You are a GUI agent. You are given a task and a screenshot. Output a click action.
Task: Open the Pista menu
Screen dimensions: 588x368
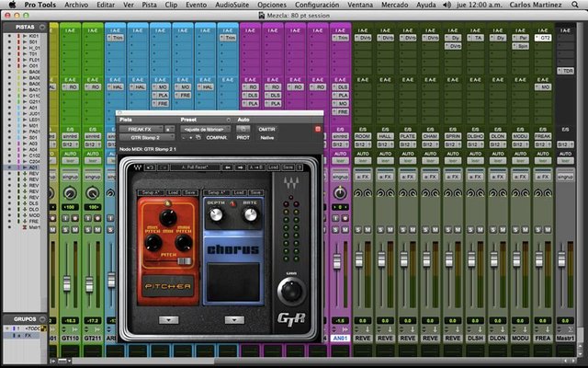149,5
